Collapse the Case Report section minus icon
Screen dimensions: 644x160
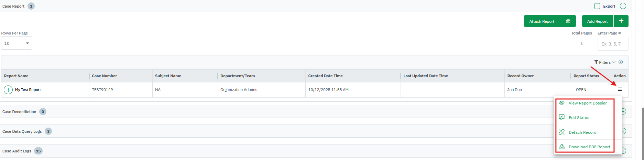click(623, 6)
